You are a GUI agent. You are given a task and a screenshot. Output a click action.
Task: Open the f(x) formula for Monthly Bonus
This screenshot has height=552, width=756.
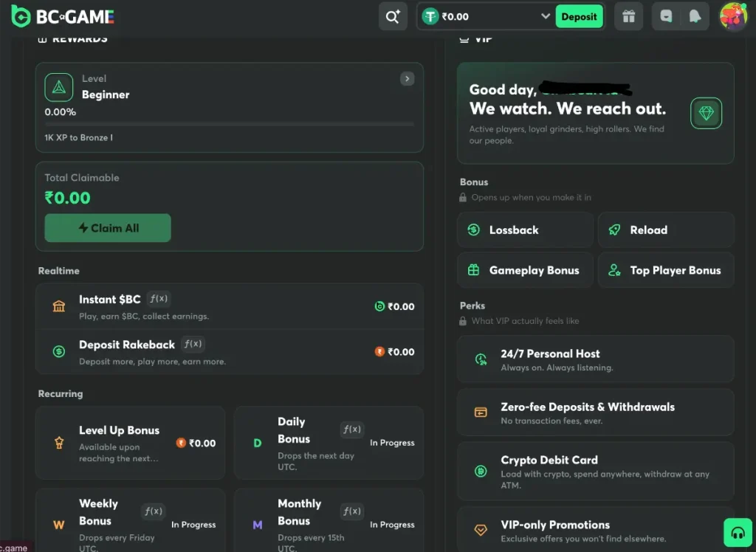(351, 511)
